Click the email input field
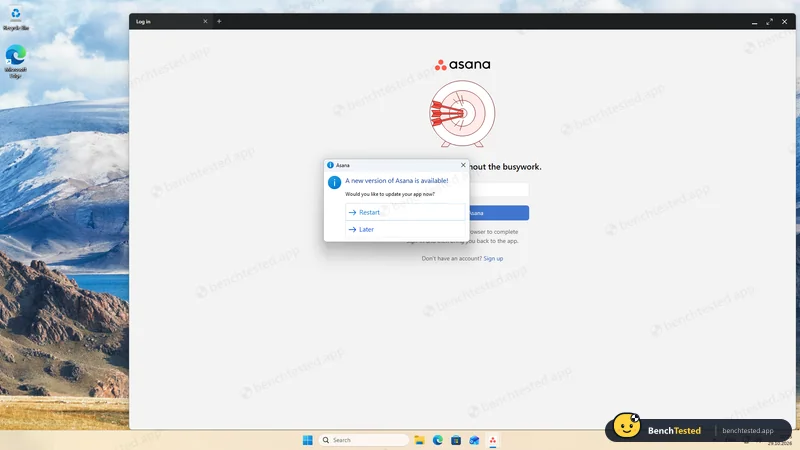Image resolution: width=800 pixels, height=450 pixels. 498,189
